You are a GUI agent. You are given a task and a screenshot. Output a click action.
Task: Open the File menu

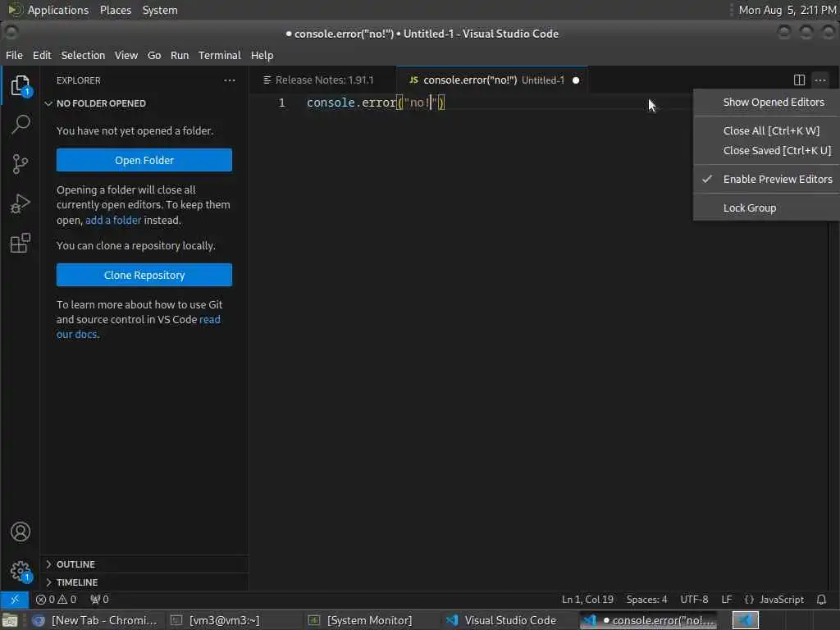(x=14, y=55)
